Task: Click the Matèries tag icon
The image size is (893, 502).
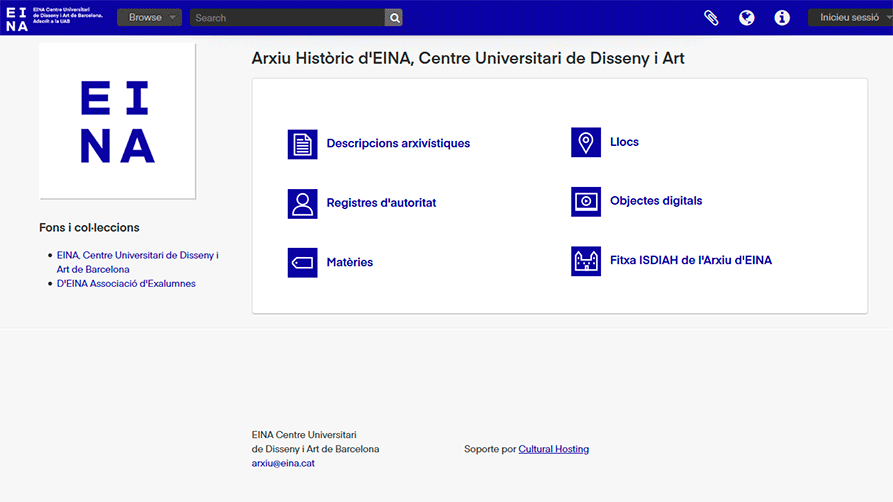Action: pyautogui.click(x=302, y=263)
